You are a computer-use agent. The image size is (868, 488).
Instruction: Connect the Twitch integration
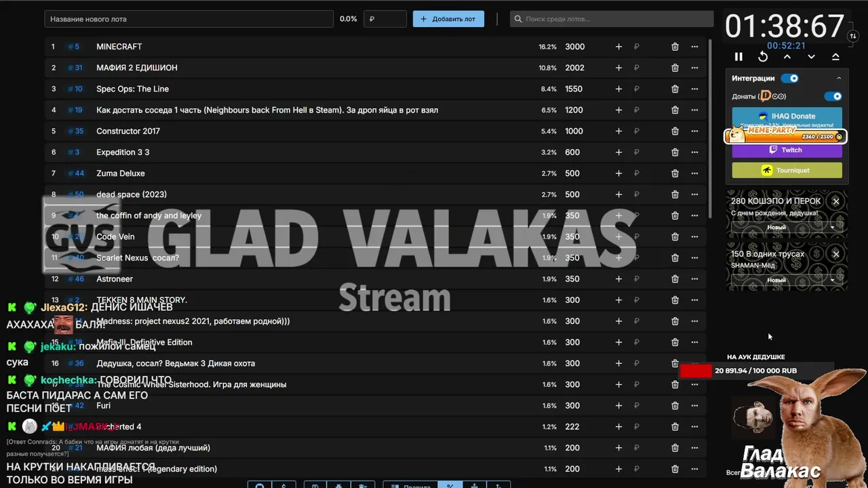(x=787, y=150)
